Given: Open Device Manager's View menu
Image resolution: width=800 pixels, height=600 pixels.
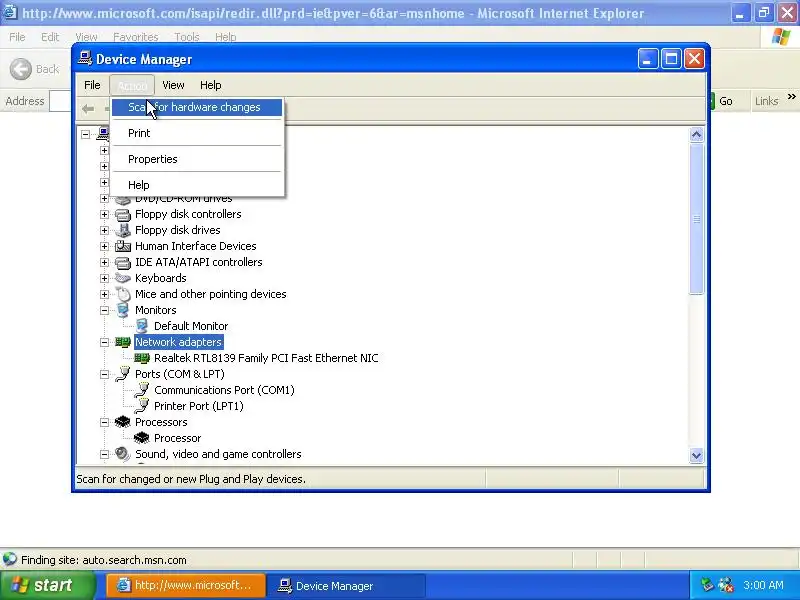Looking at the screenshot, I should coord(173,85).
